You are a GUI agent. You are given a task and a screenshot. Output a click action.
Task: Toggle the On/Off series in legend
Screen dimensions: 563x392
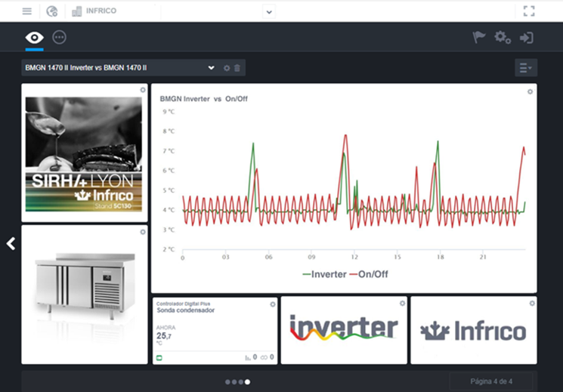(369, 274)
